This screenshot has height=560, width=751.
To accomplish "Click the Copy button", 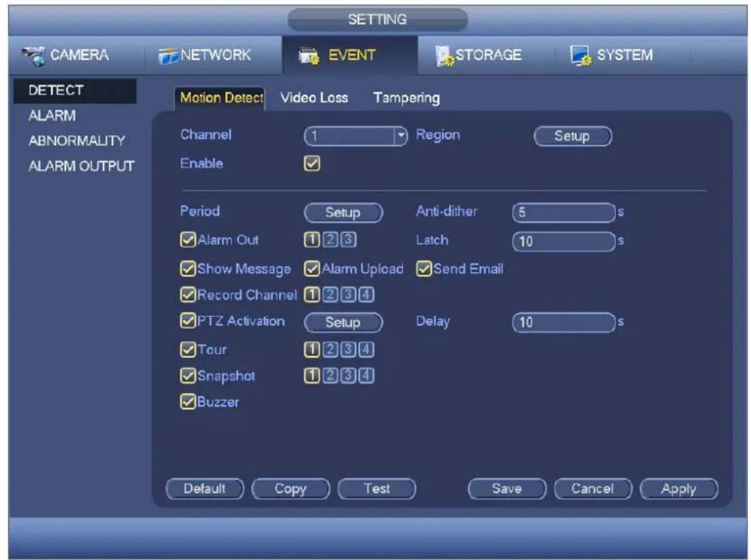I will (291, 489).
